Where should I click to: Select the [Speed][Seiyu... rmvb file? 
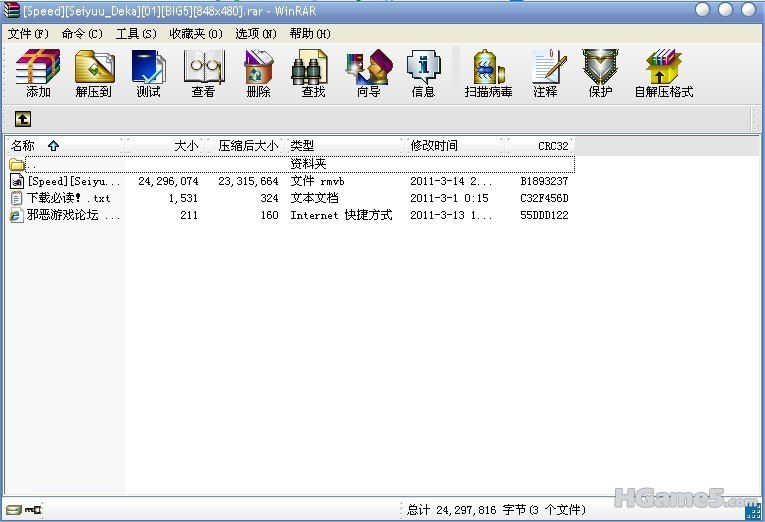pyautogui.click(x=72, y=181)
